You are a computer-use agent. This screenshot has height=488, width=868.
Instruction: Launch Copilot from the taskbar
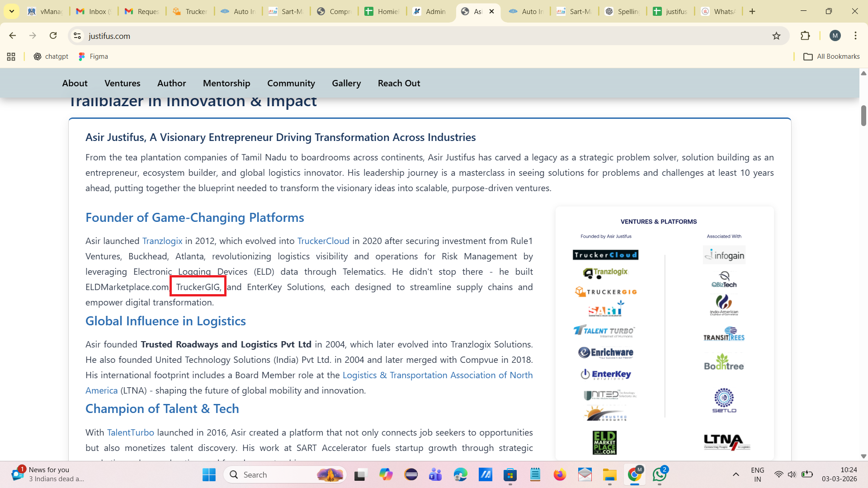[386, 474]
